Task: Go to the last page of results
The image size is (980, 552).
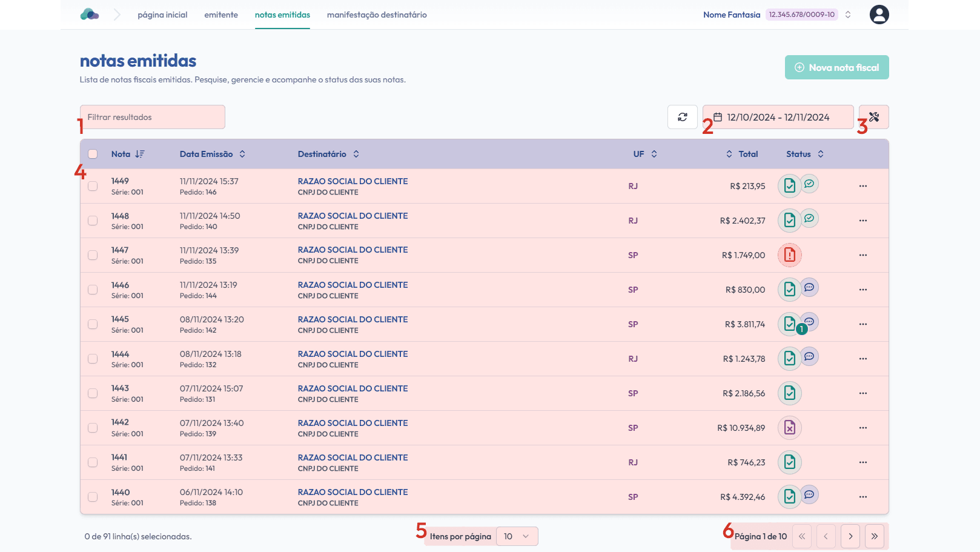Action: coord(874,536)
